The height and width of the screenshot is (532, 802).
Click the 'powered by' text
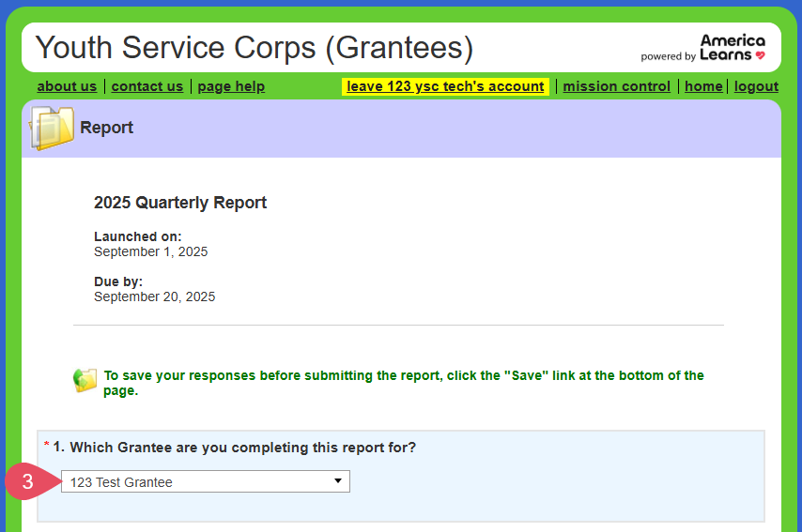[668, 56]
